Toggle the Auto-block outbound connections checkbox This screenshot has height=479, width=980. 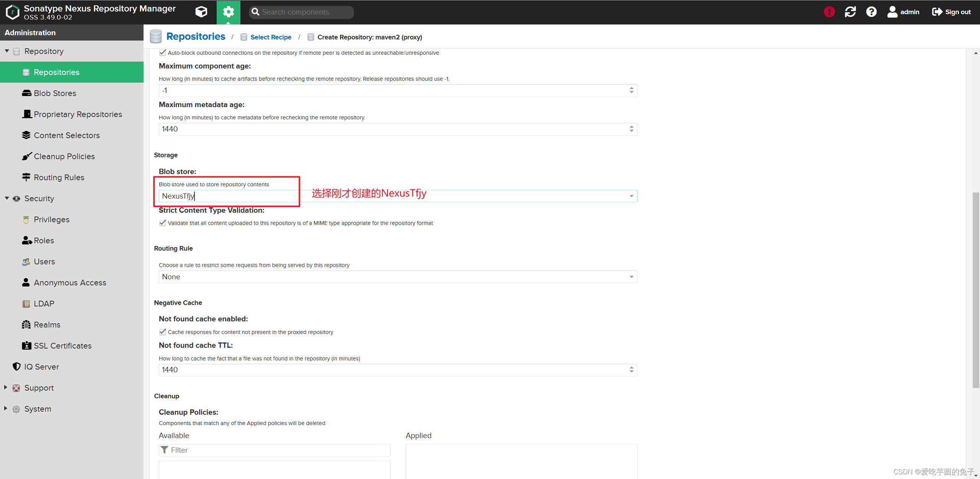pos(163,53)
